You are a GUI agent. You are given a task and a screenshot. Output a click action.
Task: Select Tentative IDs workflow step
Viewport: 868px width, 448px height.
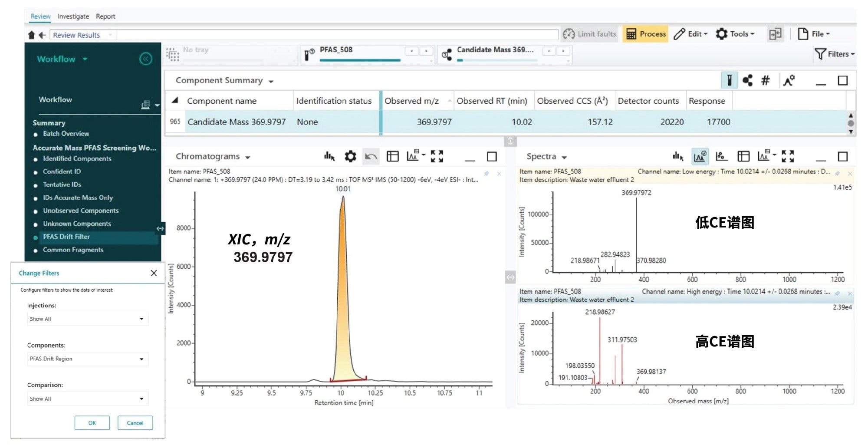62,184
